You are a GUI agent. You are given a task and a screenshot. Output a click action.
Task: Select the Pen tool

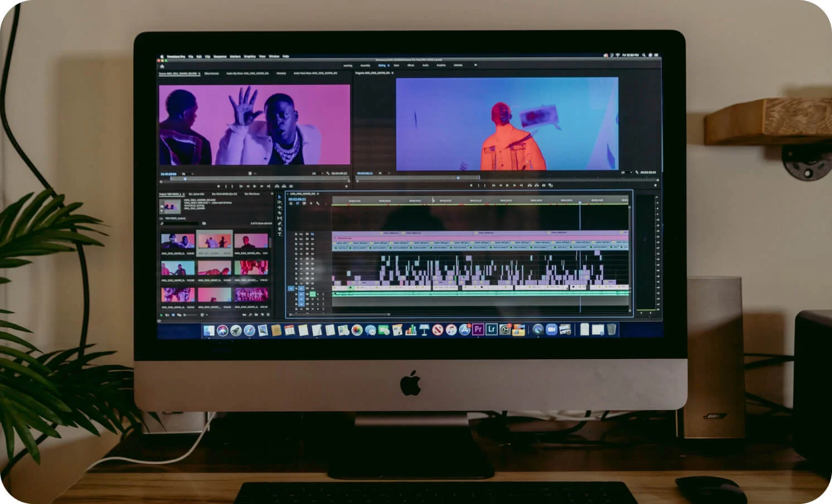tap(279, 224)
